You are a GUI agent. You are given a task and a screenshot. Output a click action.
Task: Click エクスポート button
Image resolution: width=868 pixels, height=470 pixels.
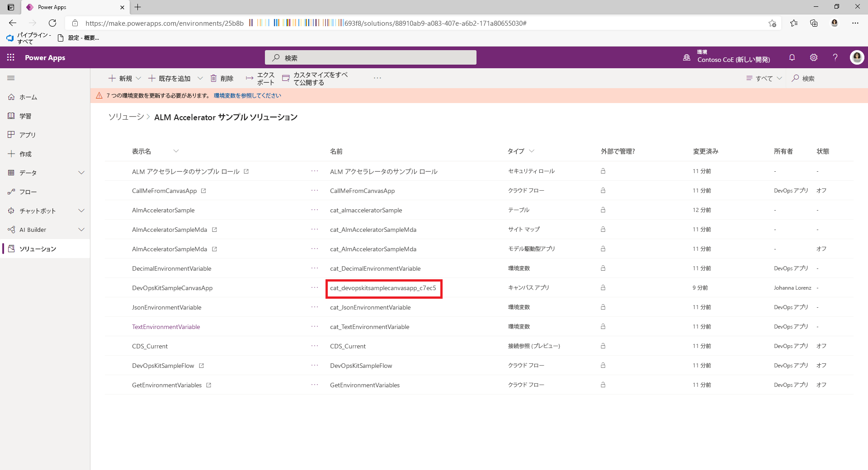click(260, 79)
